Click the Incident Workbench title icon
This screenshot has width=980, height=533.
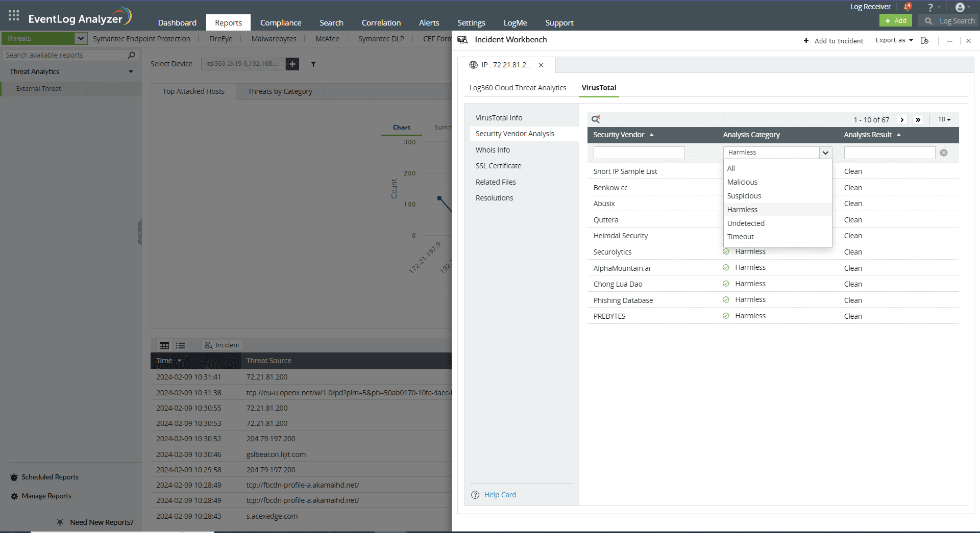click(x=463, y=40)
